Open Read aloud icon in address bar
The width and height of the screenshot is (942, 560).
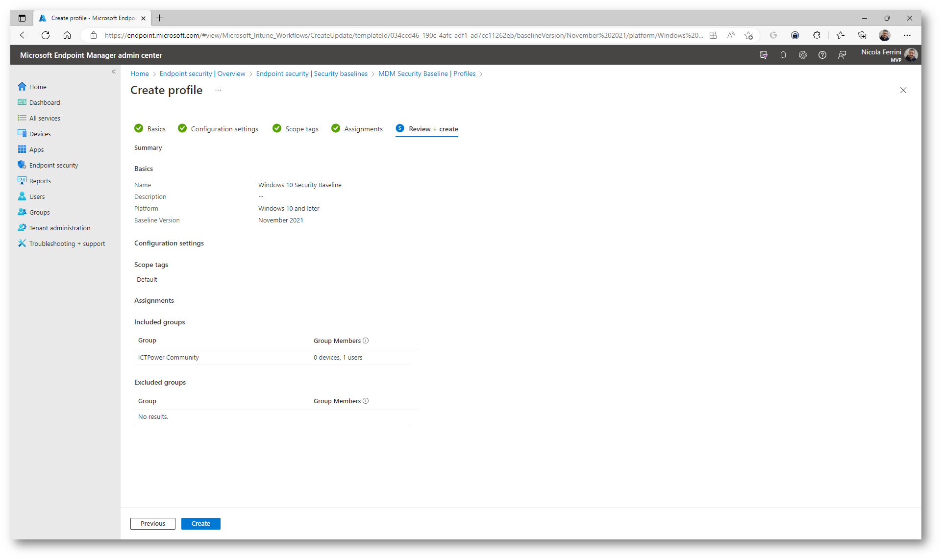tap(731, 35)
